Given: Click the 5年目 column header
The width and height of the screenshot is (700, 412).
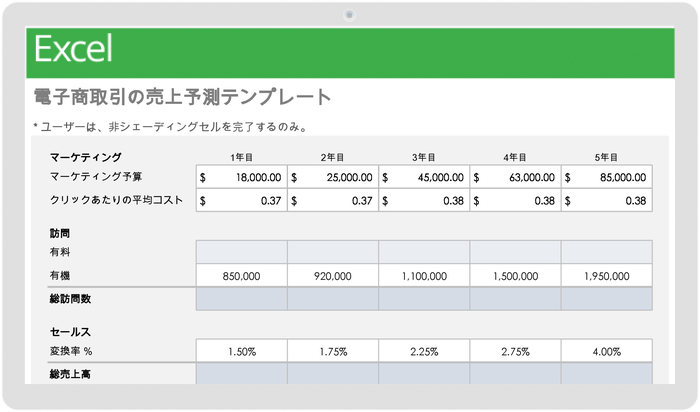Looking at the screenshot, I should (x=606, y=157).
